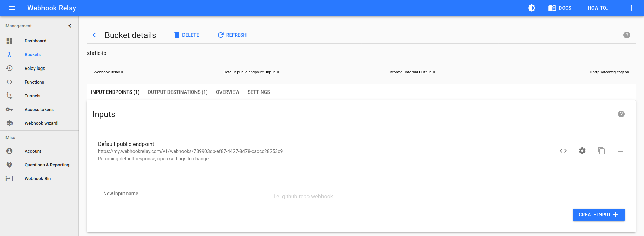Open the hamburger navigation menu
This screenshot has width=644, height=236.
click(12, 8)
